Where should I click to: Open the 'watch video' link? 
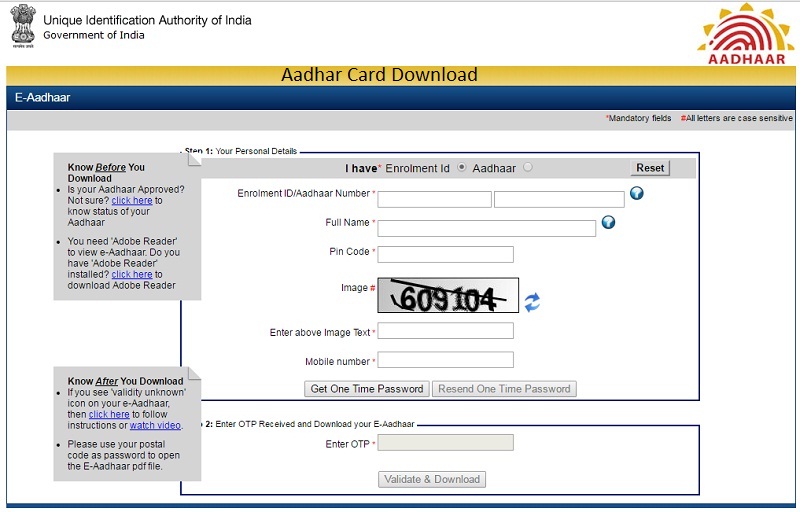[155, 425]
